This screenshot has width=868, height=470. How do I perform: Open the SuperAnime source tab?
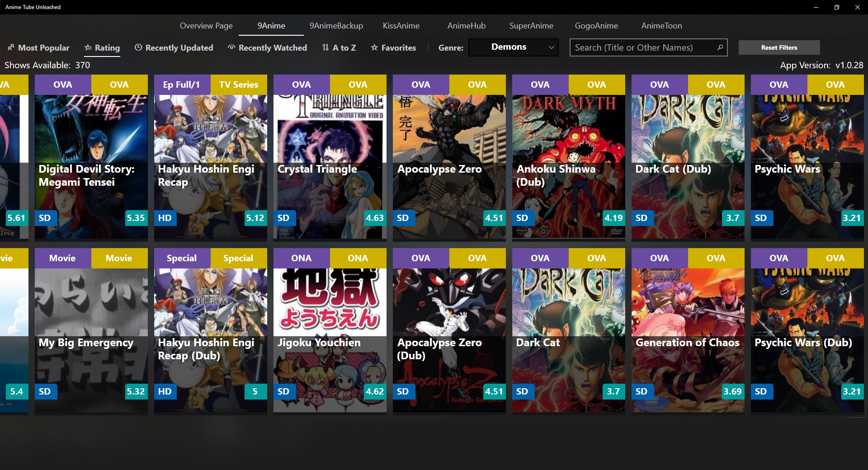[531, 26]
